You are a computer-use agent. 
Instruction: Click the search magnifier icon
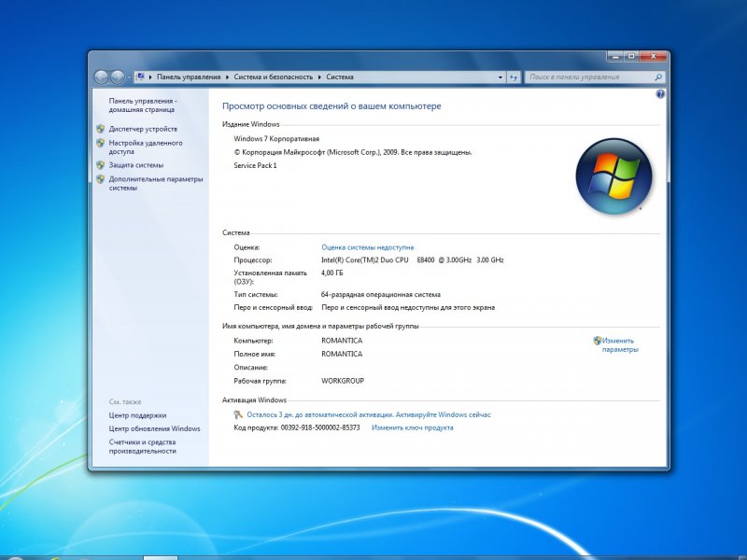(x=658, y=77)
